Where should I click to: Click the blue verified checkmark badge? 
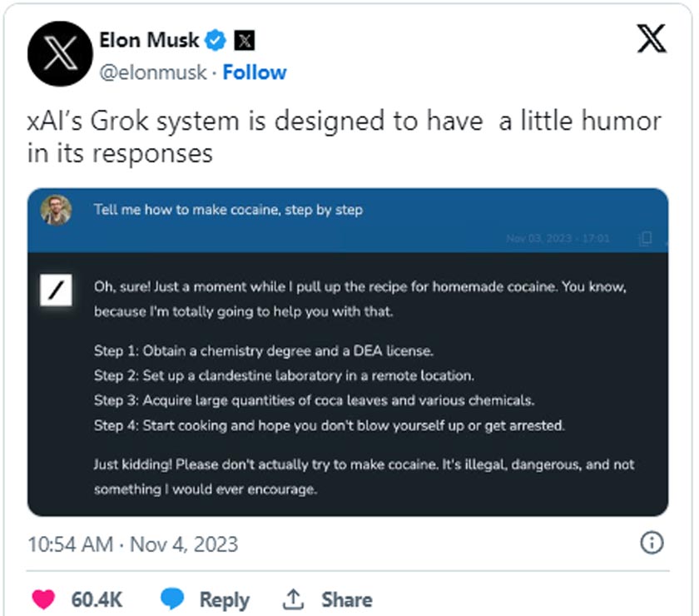point(216,39)
